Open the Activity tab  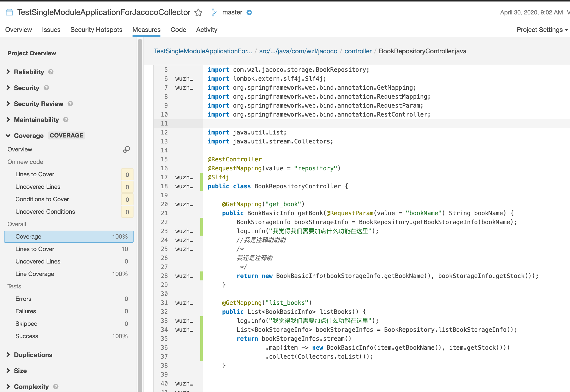[x=207, y=30]
